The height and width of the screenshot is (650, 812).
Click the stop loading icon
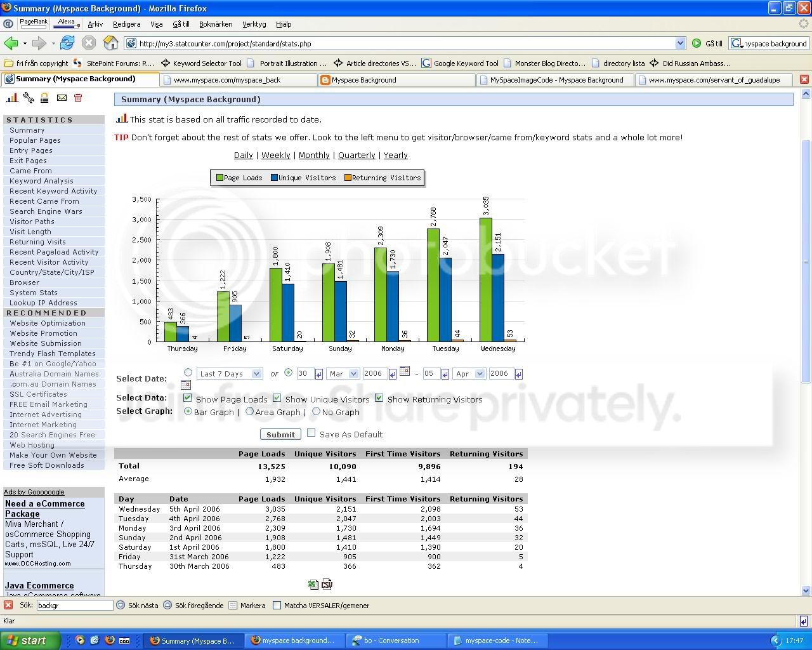pos(89,43)
